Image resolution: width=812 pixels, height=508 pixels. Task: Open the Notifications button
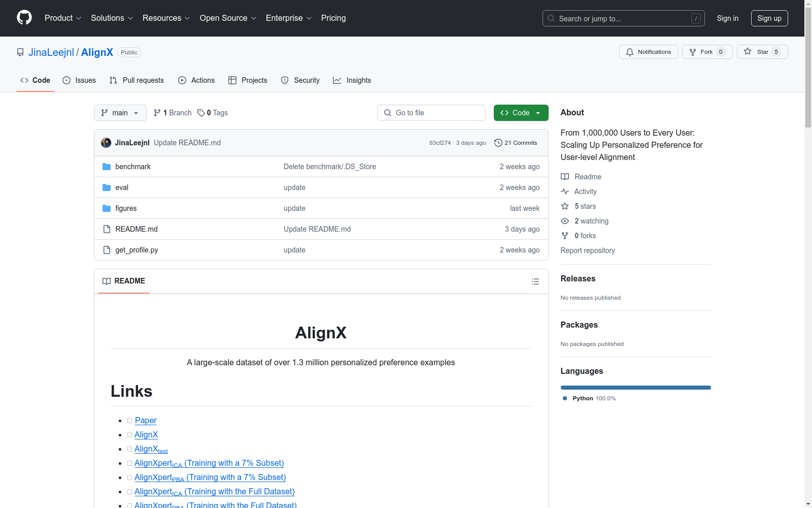pos(649,52)
